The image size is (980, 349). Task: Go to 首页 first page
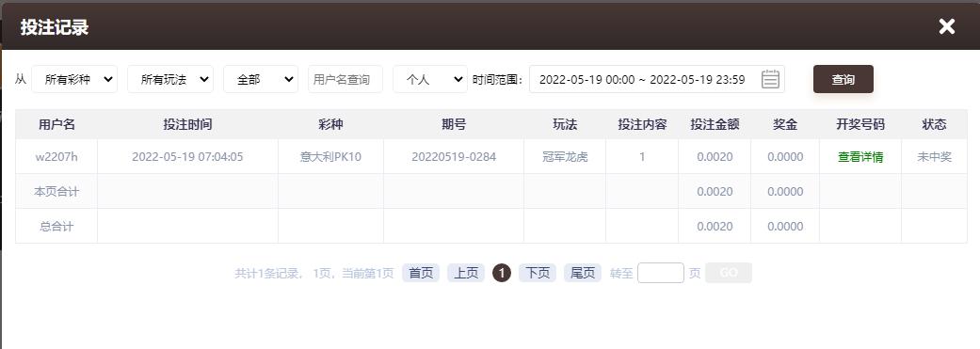pos(421,273)
